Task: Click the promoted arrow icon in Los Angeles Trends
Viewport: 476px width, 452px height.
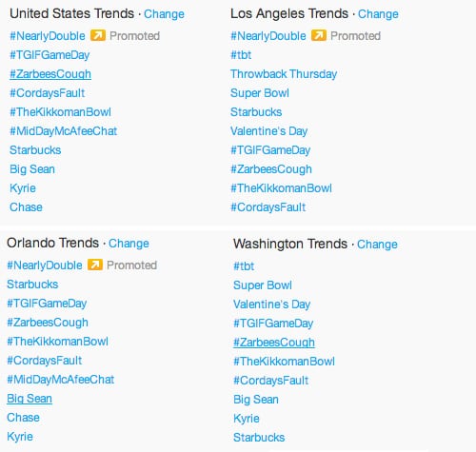Action: pos(319,35)
